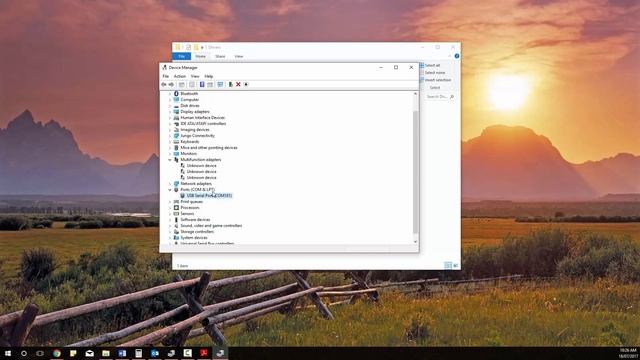Screen dimensions: 640x360
Task: Expand the System devices category
Action: (170, 238)
